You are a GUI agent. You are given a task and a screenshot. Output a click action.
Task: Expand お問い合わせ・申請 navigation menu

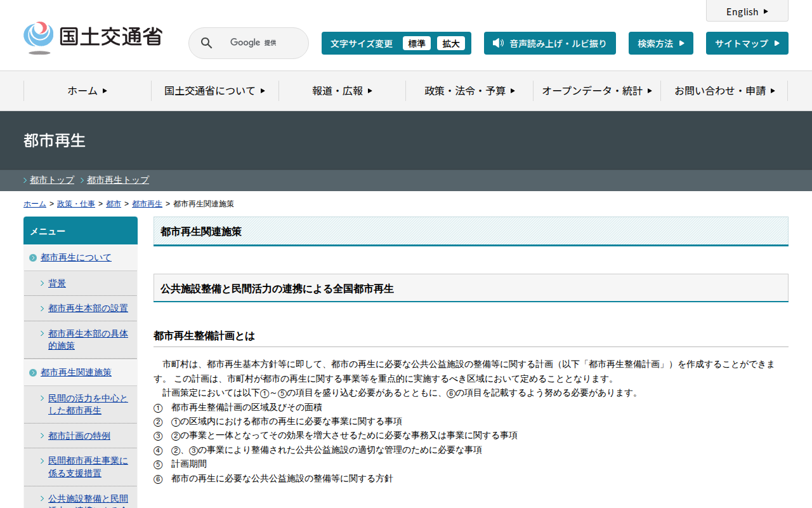click(x=724, y=91)
